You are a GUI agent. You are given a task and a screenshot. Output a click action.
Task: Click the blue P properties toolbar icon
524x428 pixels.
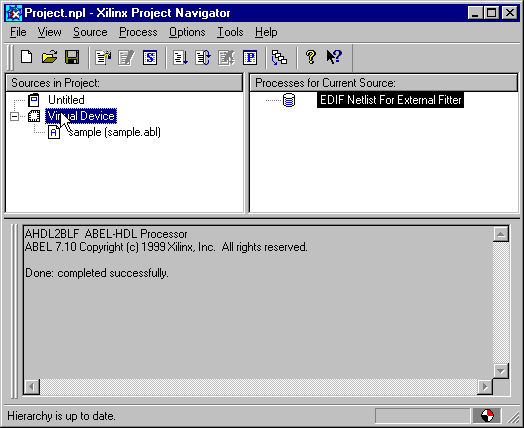coord(250,57)
